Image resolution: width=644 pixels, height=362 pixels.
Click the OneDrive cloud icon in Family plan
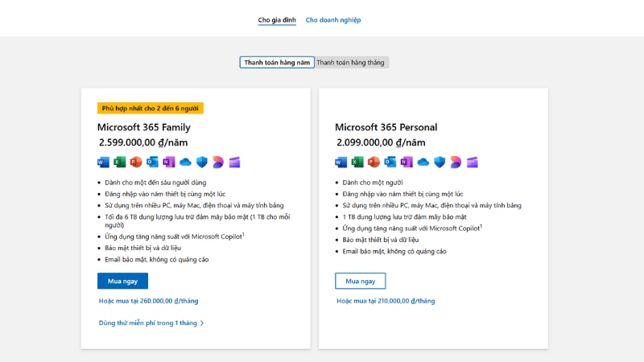tap(185, 162)
